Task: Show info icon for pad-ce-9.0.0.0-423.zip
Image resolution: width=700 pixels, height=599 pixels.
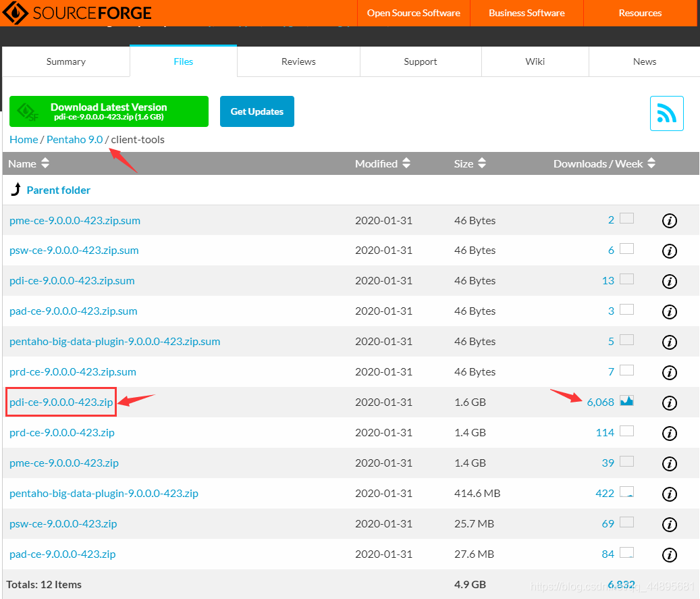Action: click(669, 555)
